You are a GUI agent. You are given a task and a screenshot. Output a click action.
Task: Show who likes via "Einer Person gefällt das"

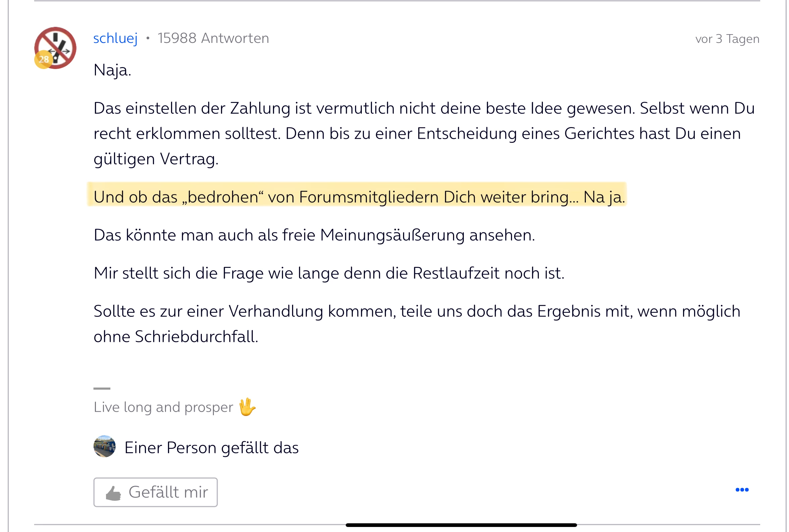pyautogui.click(x=212, y=448)
